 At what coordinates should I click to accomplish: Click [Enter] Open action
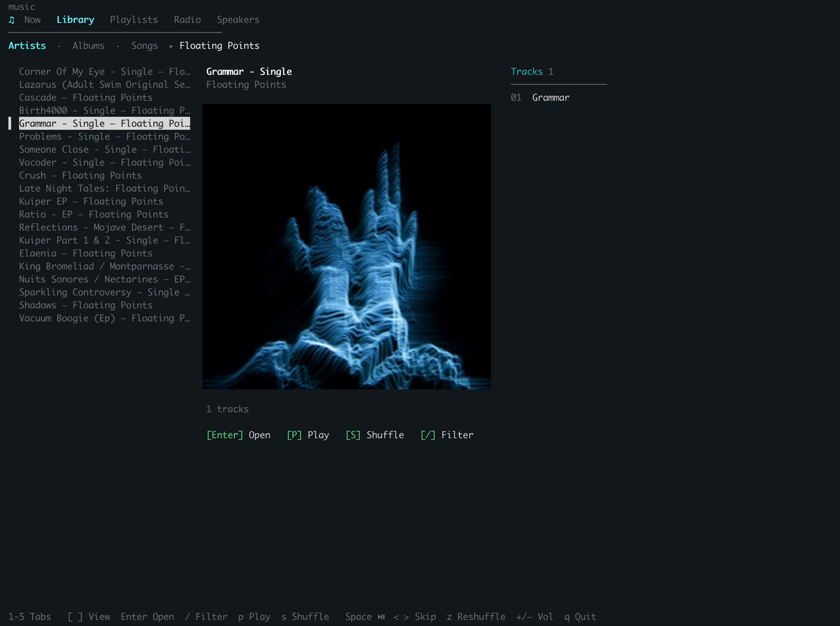(x=238, y=435)
